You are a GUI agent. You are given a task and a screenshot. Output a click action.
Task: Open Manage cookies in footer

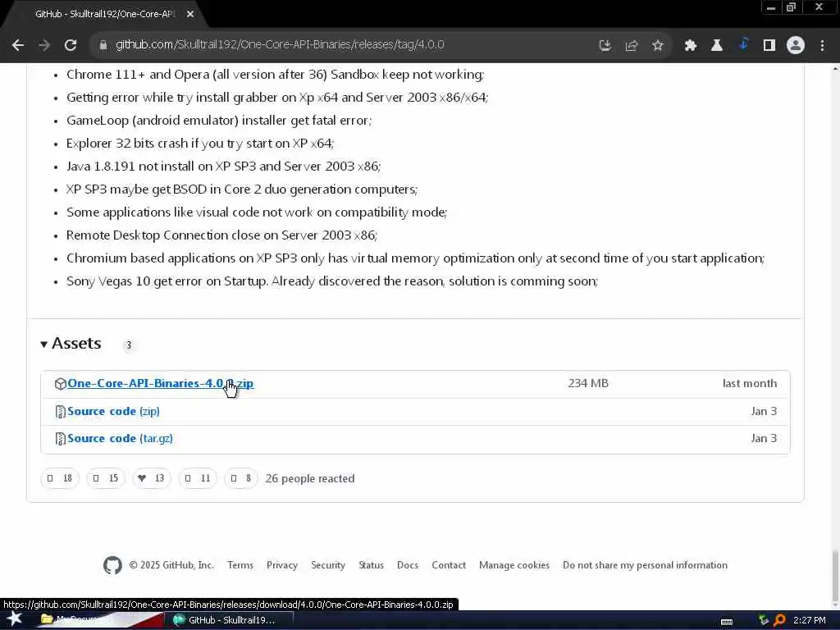[514, 565]
